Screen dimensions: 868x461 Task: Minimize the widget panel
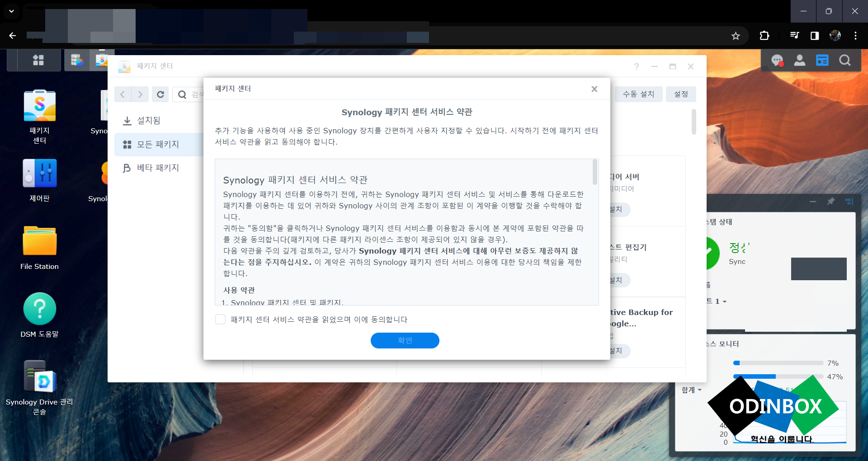coord(813,201)
